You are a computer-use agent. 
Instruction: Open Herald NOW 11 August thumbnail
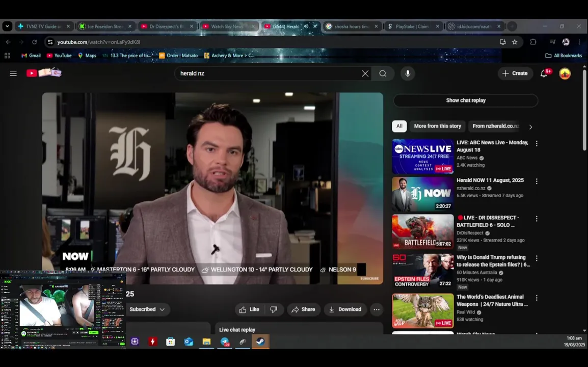pos(422,194)
